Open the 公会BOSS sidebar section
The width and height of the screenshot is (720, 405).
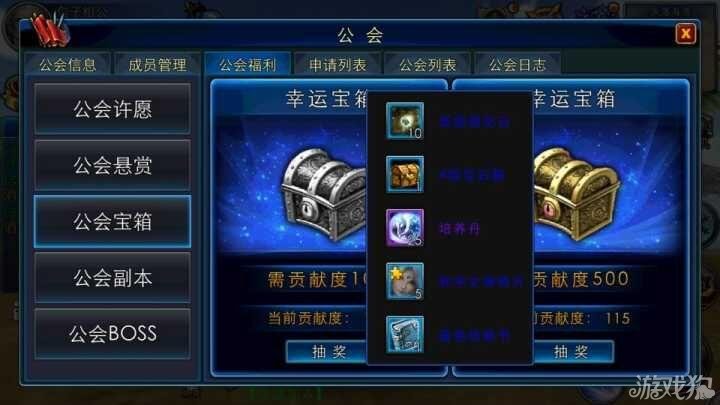[x=112, y=334]
